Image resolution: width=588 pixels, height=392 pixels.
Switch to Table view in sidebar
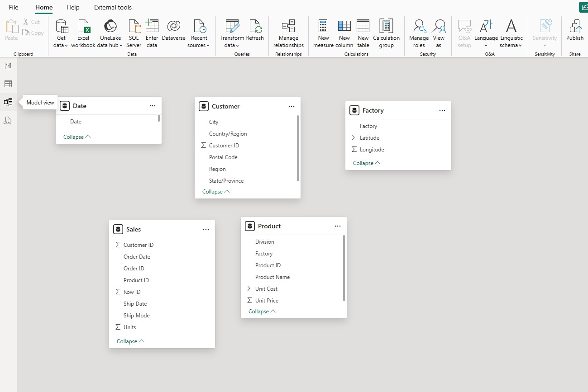pyautogui.click(x=8, y=84)
